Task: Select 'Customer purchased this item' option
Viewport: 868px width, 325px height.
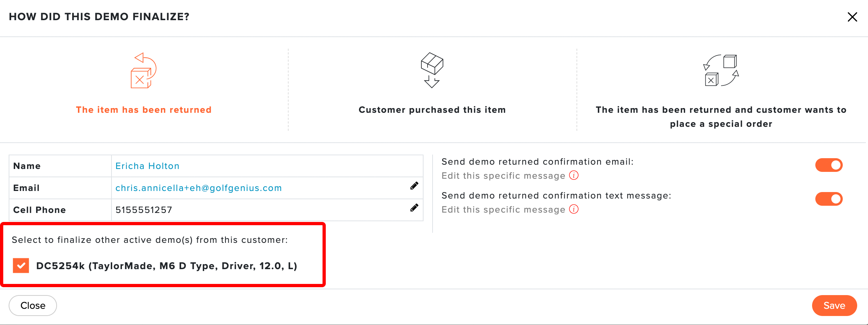Action: click(x=432, y=110)
